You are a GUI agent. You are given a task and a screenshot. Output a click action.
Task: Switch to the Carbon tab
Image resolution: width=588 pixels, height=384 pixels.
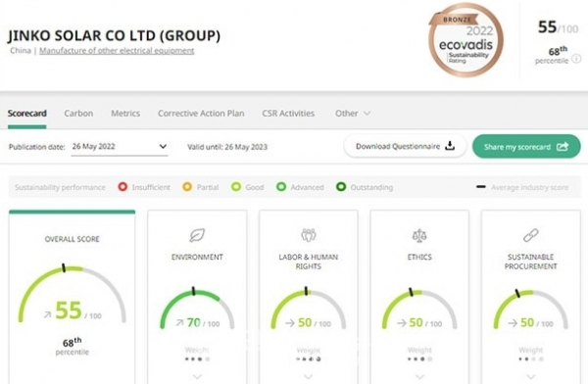(x=78, y=114)
